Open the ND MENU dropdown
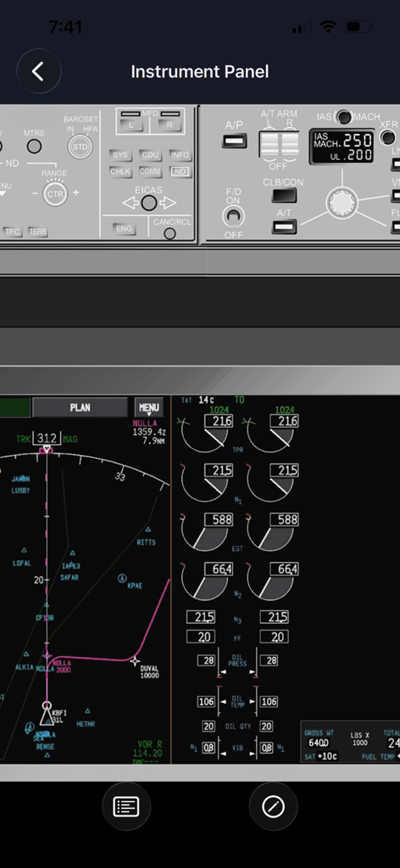 [149, 408]
